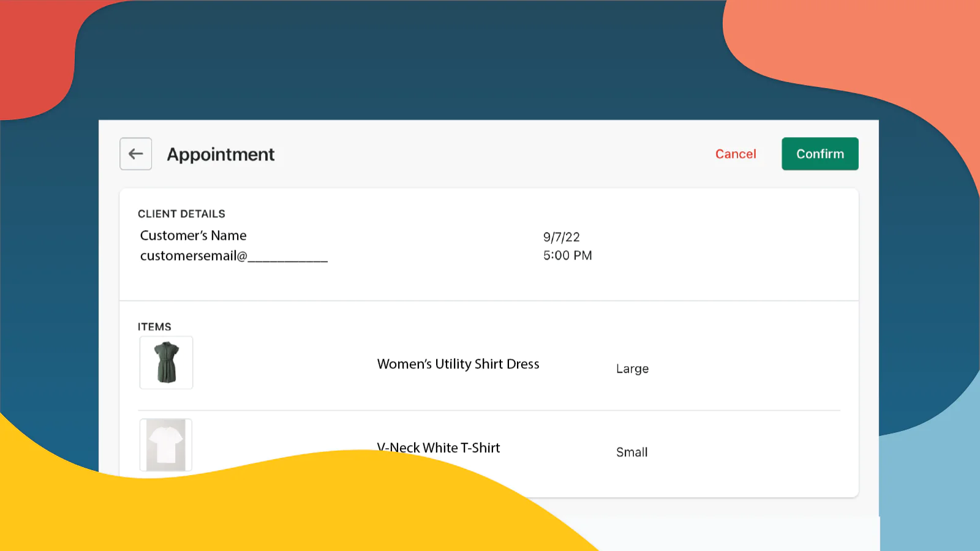
Task: Select the appointment date 9/7/22
Action: pyautogui.click(x=562, y=237)
